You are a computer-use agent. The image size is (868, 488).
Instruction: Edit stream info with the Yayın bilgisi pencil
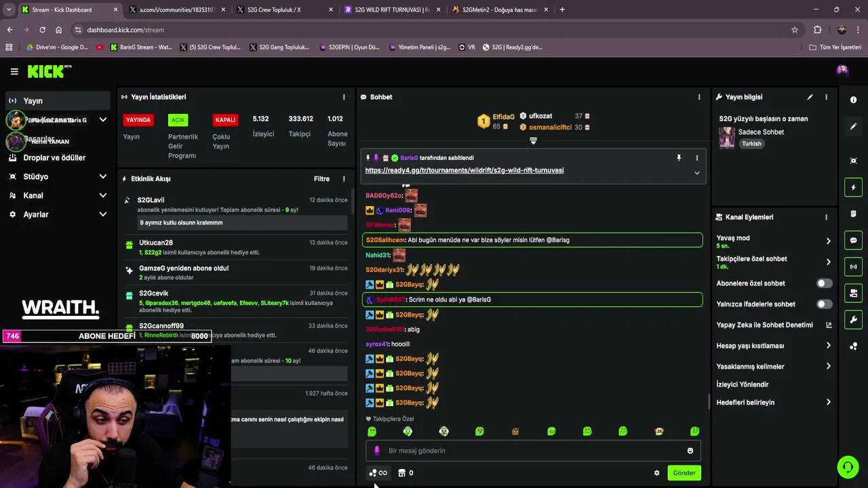click(x=810, y=97)
